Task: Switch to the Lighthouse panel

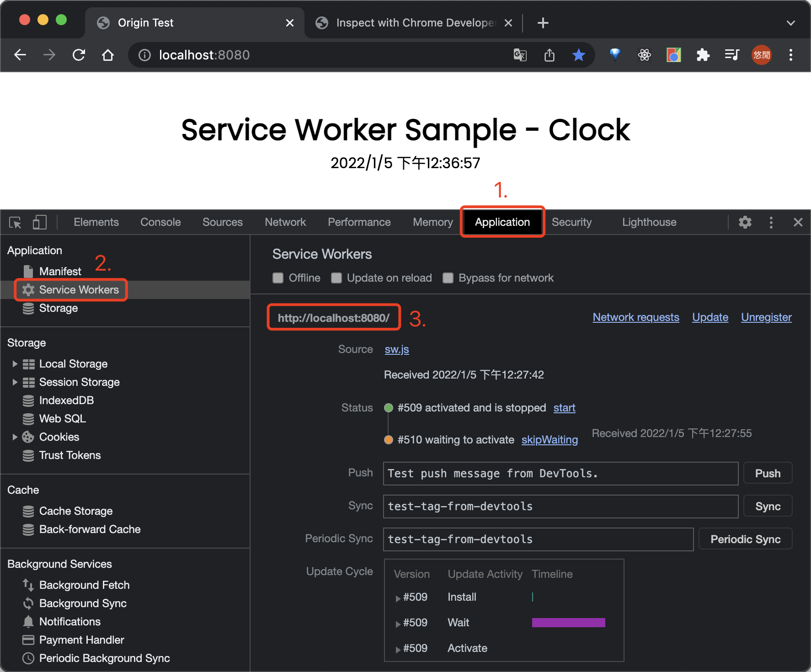Action: 649,222
